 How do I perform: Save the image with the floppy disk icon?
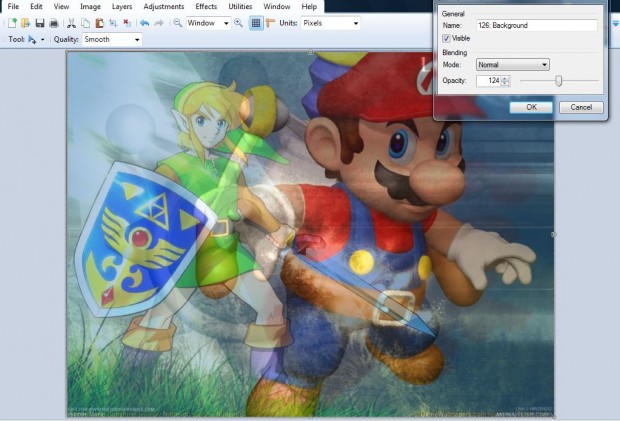(40, 23)
